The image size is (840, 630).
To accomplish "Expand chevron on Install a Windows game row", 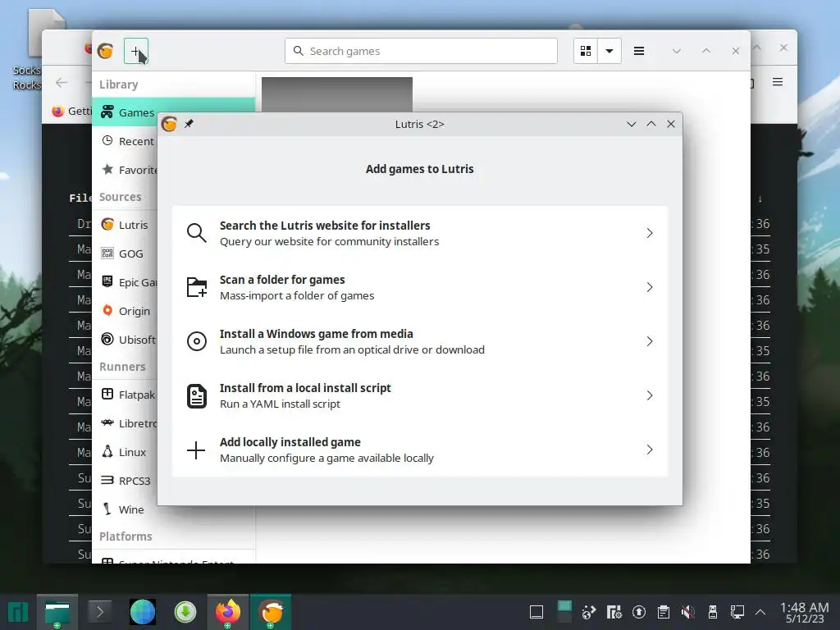I will pyautogui.click(x=650, y=341).
